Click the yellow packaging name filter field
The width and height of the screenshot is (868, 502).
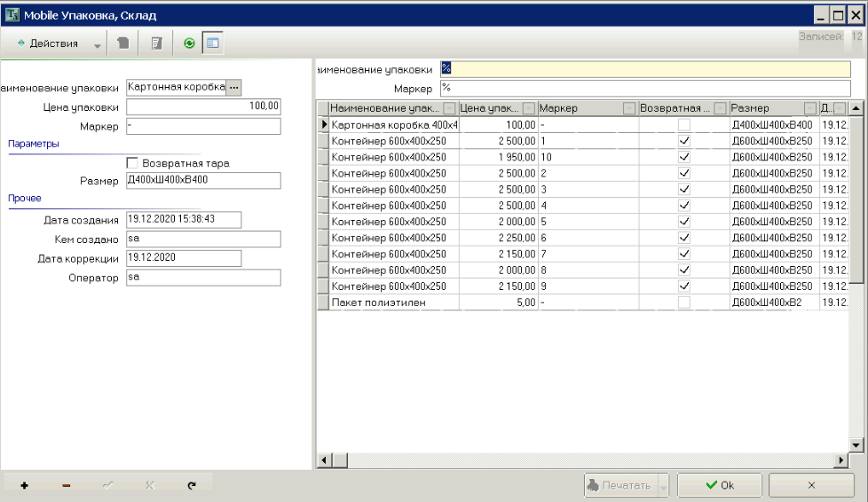(x=645, y=68)
